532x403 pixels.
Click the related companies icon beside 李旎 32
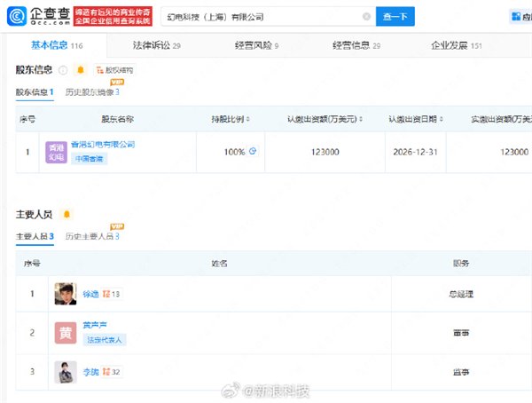[x=106, y=372]
